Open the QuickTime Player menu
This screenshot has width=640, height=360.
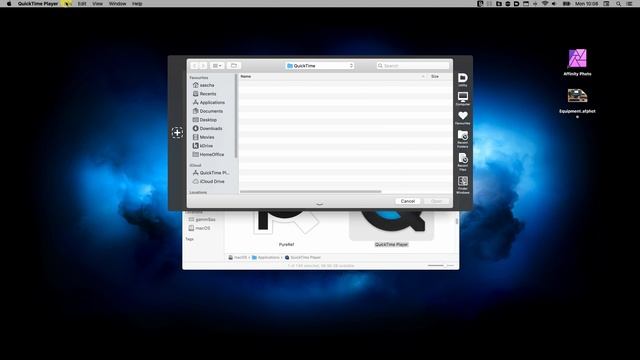coord(38,4)
